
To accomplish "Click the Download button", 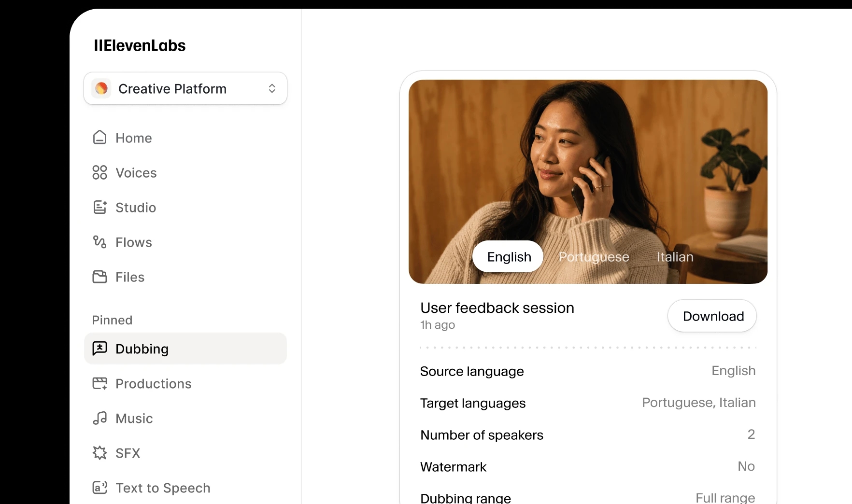I will point(712,316).
